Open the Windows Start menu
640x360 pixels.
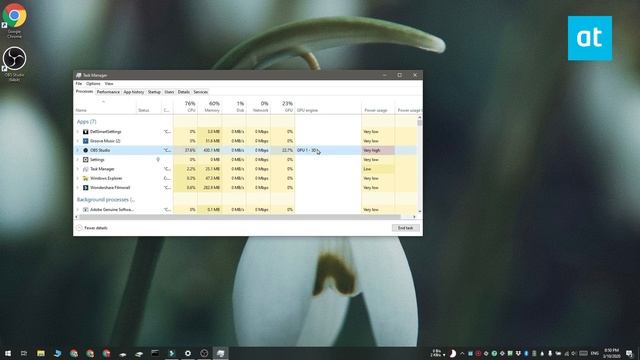tap(8, 353)
